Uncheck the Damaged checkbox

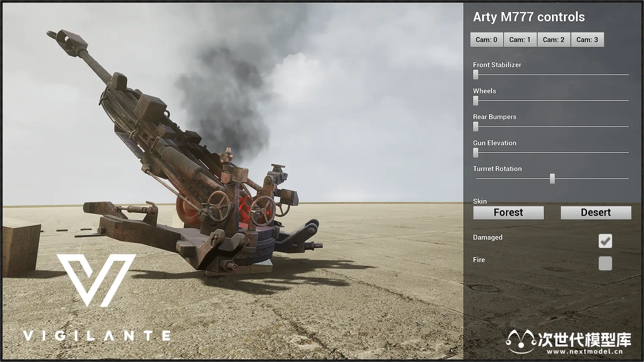coord(605,241)
